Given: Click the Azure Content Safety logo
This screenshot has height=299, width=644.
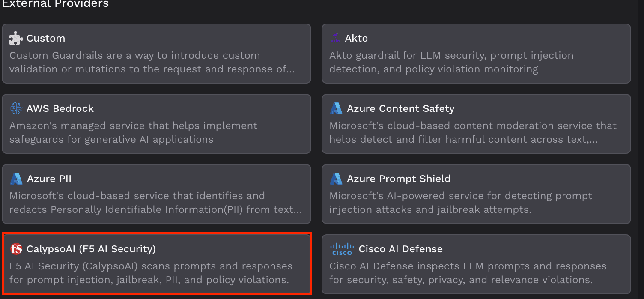Looking at the screenshot, I should [x=336, y=108].
